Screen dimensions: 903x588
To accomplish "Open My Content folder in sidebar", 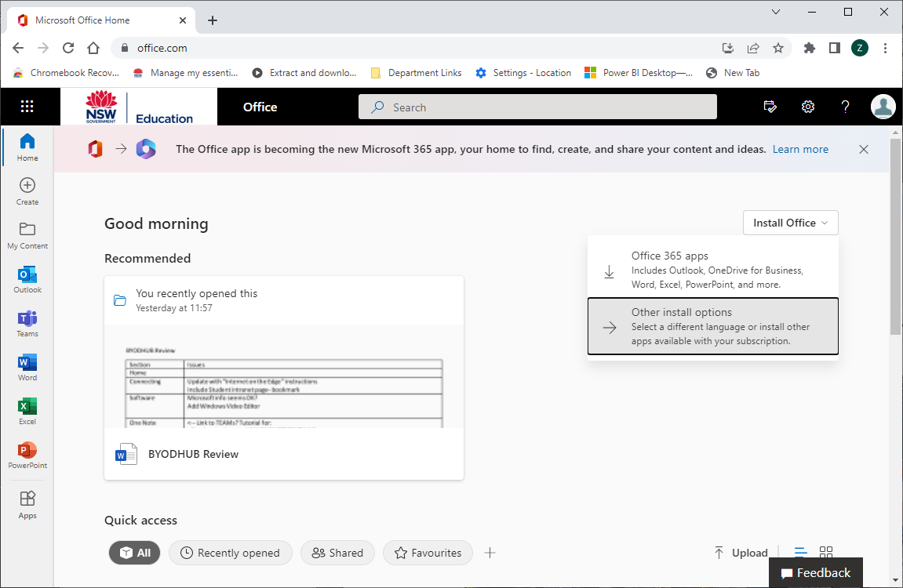I will pyautogui.click(x=27, y=235).
